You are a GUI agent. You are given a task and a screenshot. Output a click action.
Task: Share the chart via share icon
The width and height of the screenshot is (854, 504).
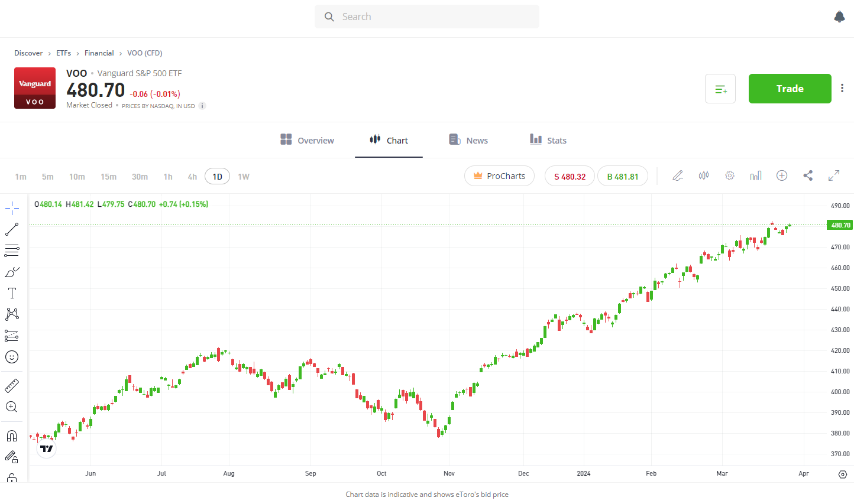pos(808,175)
